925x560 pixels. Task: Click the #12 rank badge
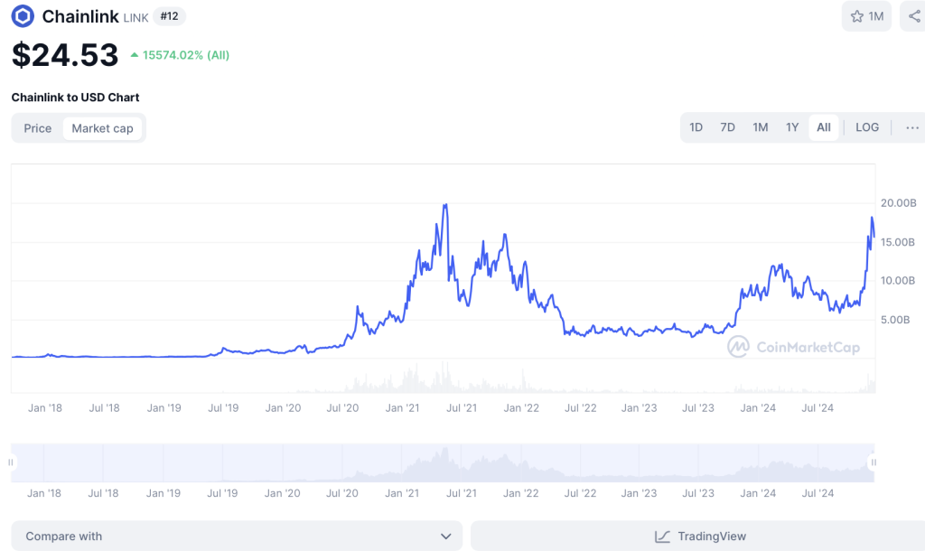click(x=169, y=16)
